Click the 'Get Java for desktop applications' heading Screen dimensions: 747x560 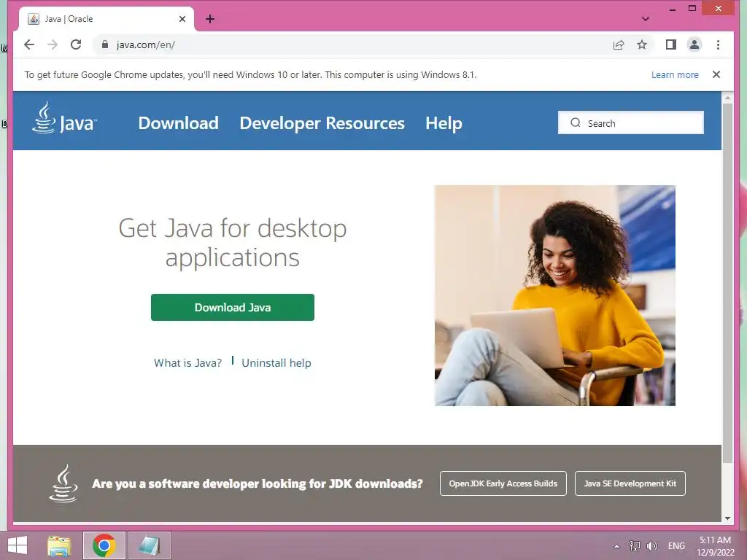click(x=233, y=243)
